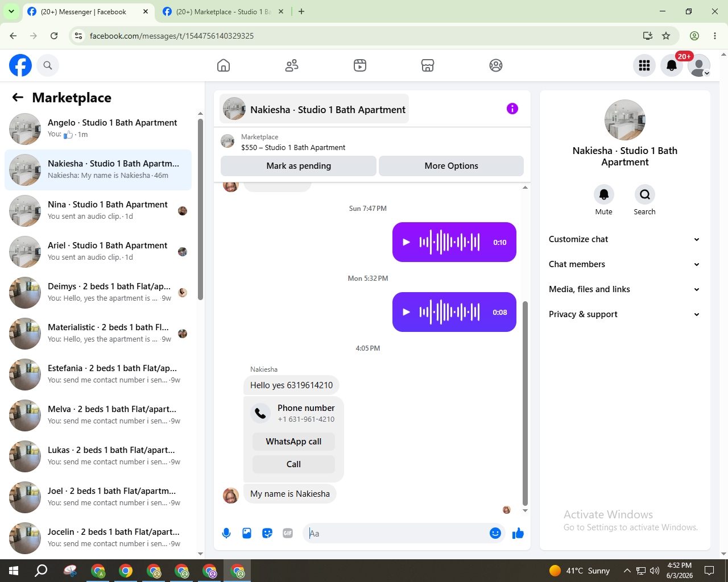The width and height of the screenshot is (728, 582).
Task: Open the Facebook menu grid icon
Action: [644, 65]
